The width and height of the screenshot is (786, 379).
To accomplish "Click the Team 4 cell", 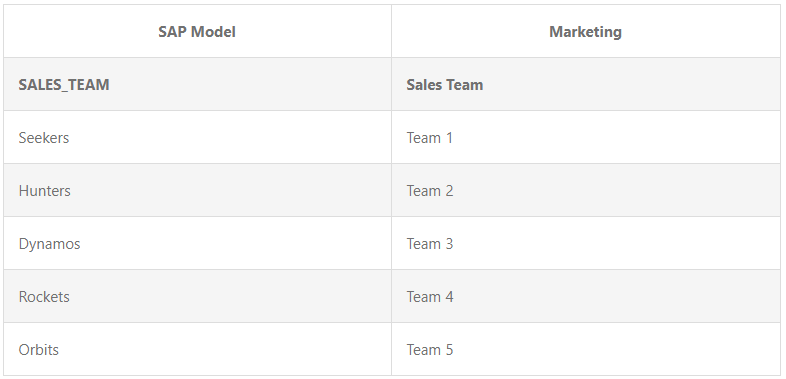I will [585, 296].
